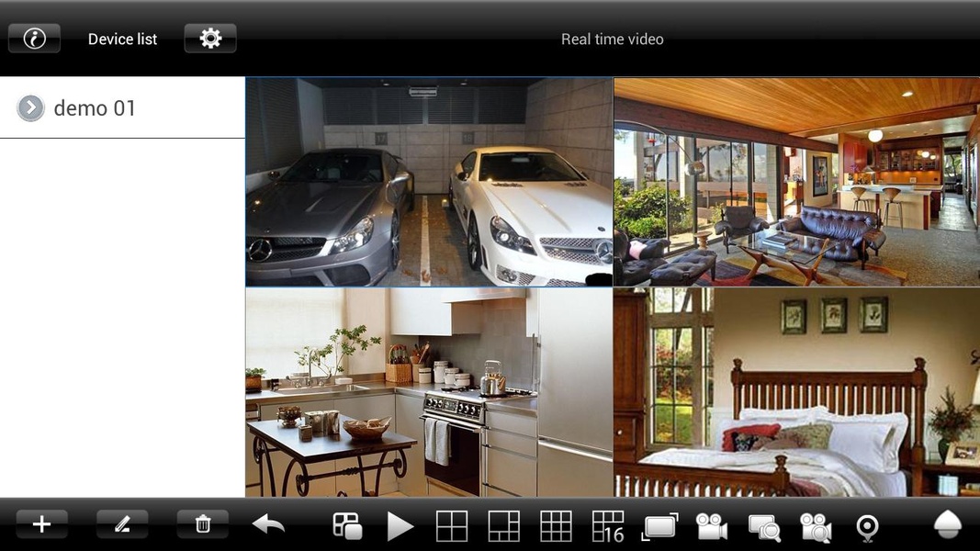Select the bedroom camera feed
980x551 pixels.
797,392
